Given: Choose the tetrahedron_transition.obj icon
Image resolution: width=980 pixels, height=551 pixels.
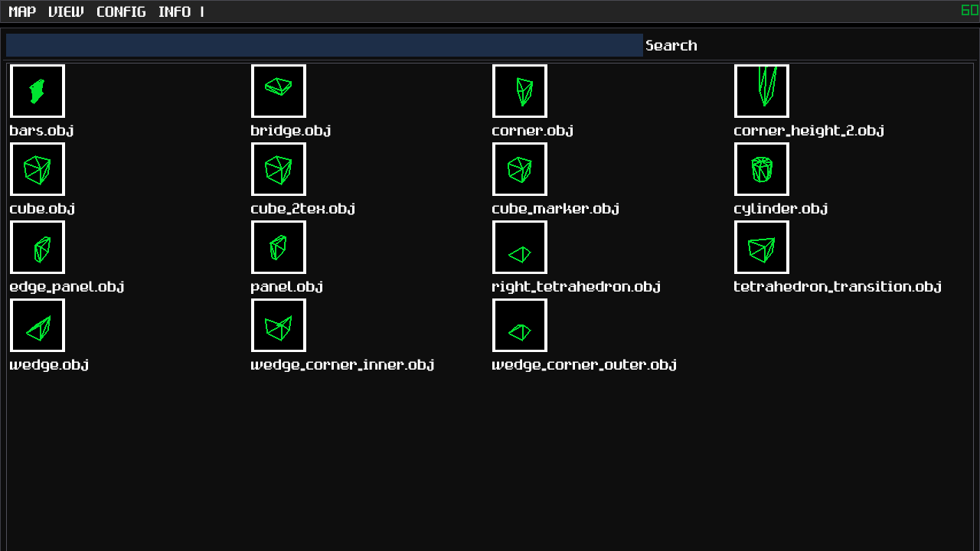Looking at the screenshot, I should [x=762, y=247].
